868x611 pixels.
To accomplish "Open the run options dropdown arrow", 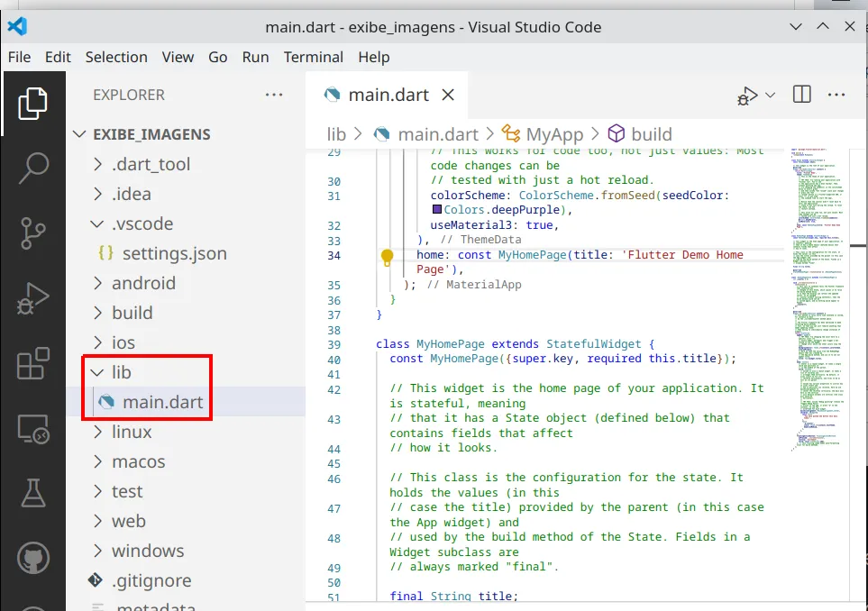I will (770, 96).
